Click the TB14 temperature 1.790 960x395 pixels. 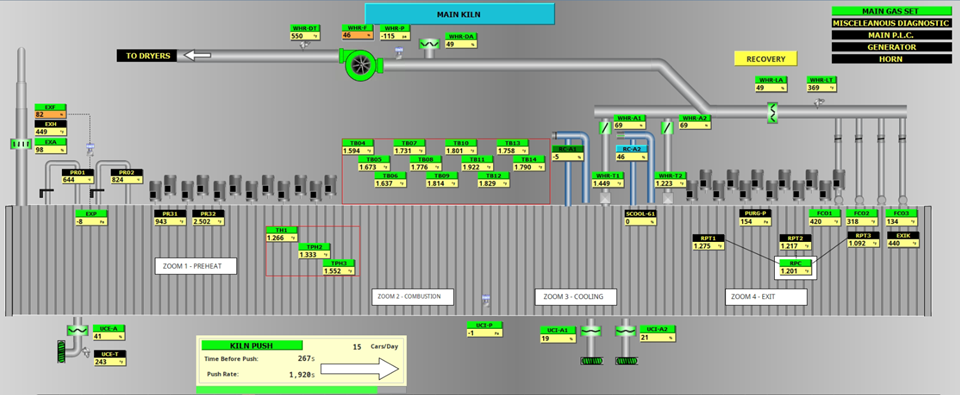click(x=528, y=167)
